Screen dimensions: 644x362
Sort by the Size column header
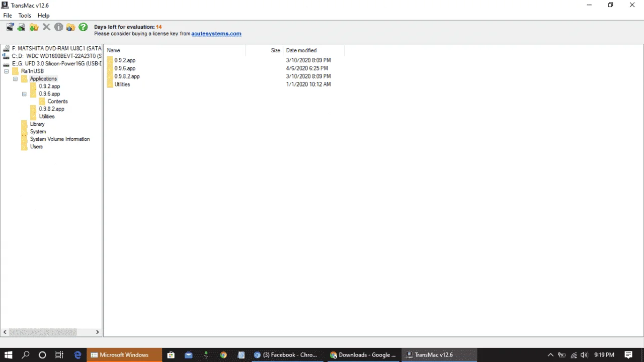(264, 50)
